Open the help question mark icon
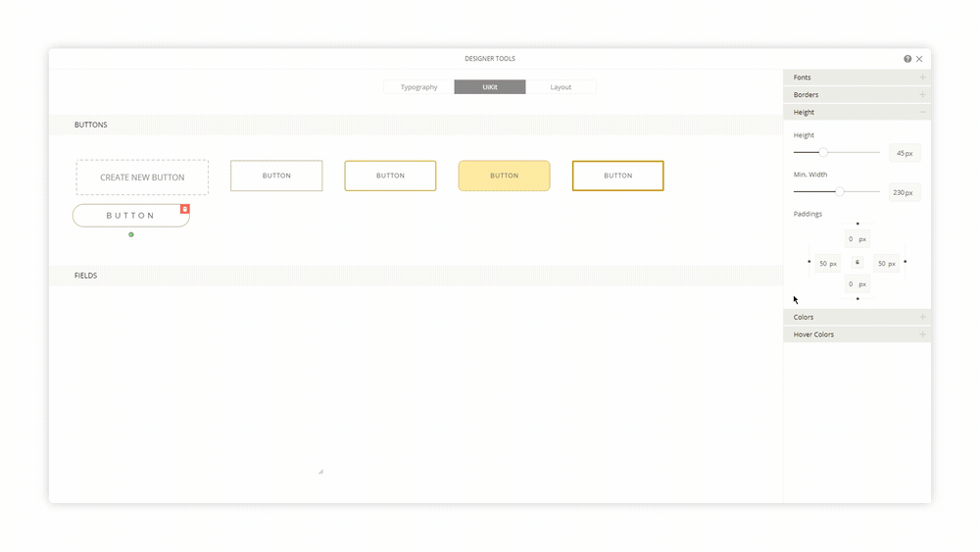The height and width of the screenshot is (552, 980). pyautogui.click(x=907, y=59)
